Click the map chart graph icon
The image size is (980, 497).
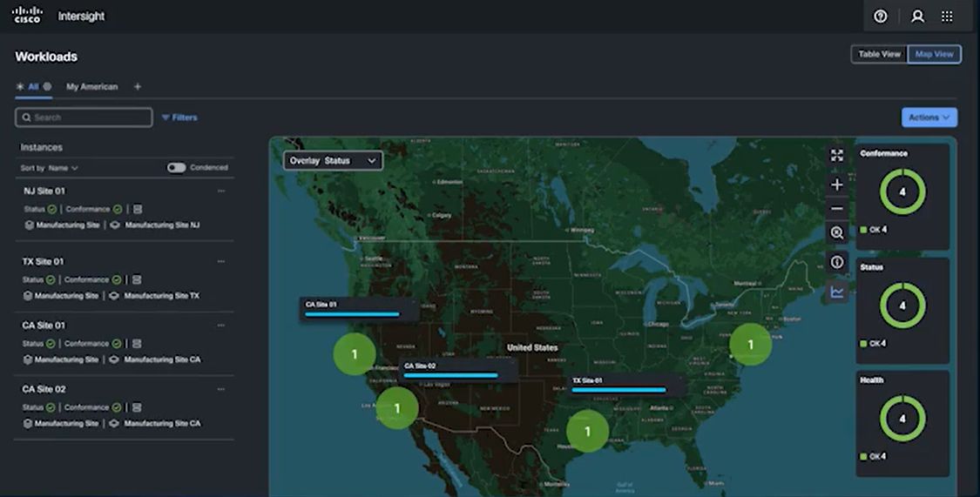pos(837,292)
